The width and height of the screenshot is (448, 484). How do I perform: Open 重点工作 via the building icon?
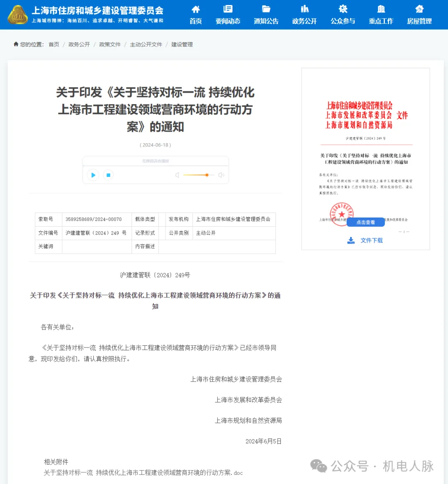(380, 9)
